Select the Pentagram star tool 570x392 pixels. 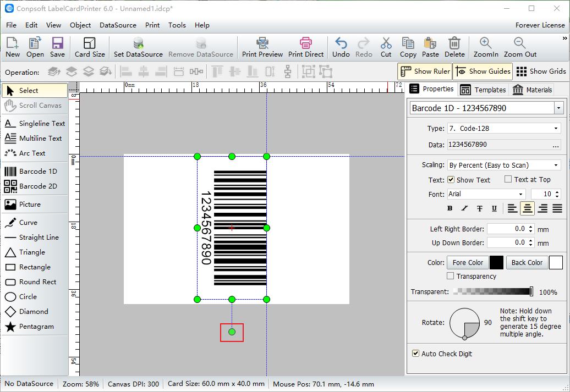[x=35, y=327]
